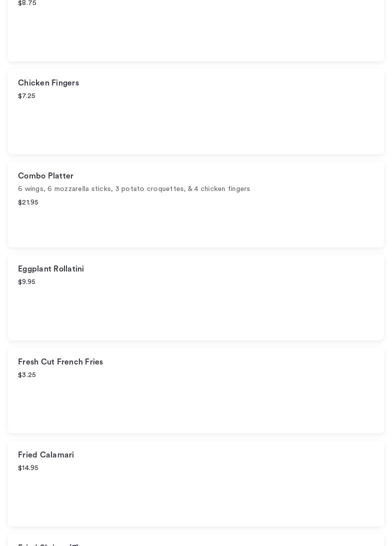
Task: Click the $3.25 French Fries price
Action: point(27,375)
